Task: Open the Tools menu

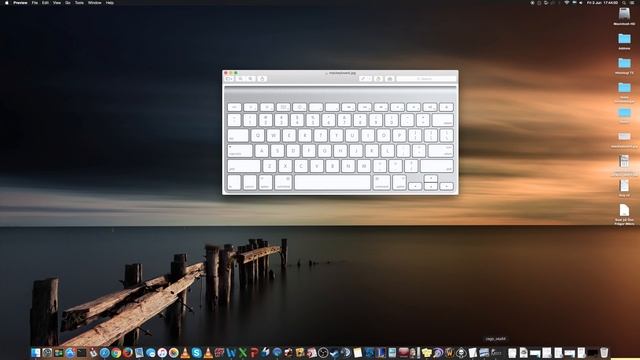Action: click(79, 2)
